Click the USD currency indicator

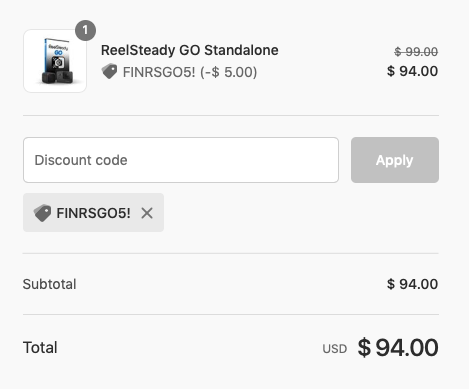coord(335,349)
